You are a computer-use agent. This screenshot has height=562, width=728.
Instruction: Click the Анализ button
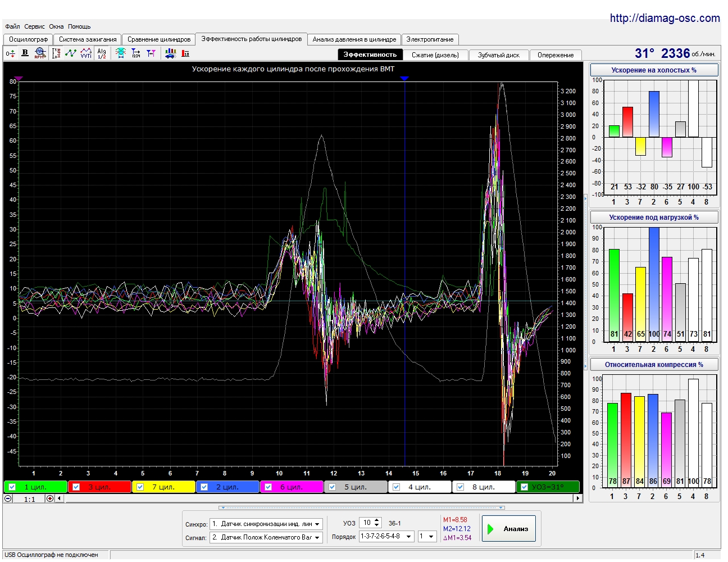(x=508, y=529)
